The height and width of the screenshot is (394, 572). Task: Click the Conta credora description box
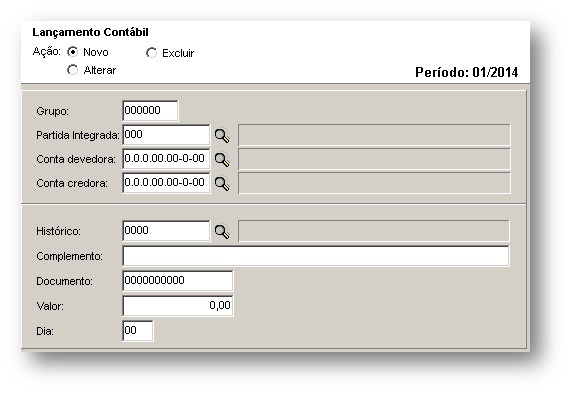(x=374, y=183)
